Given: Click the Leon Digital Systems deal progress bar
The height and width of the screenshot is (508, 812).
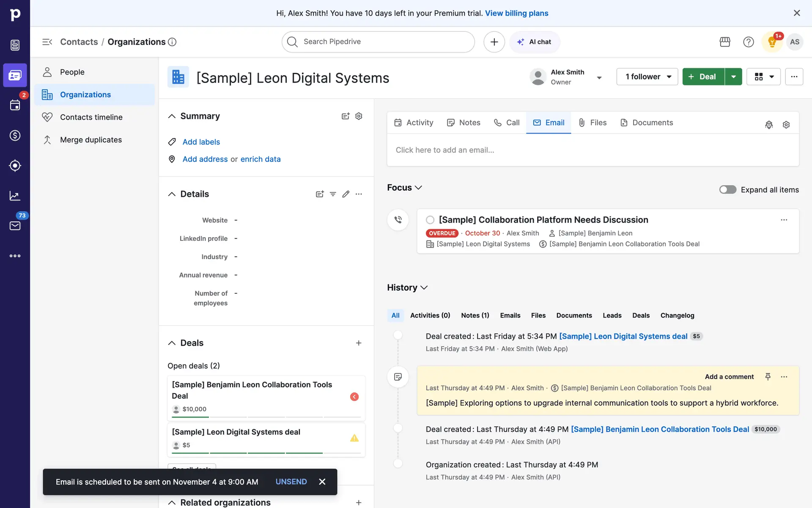Looking at the screenshot, I should pos(266,453).
